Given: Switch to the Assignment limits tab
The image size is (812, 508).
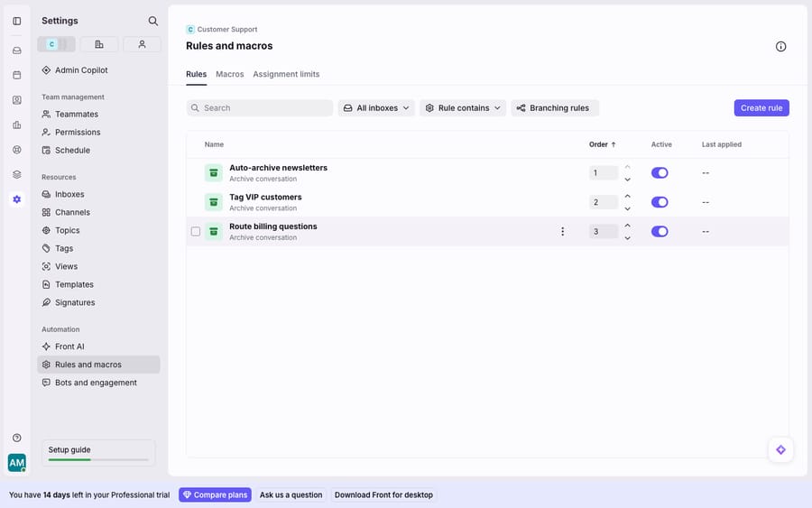Looking at the screenshot, I should coord(286,74).
